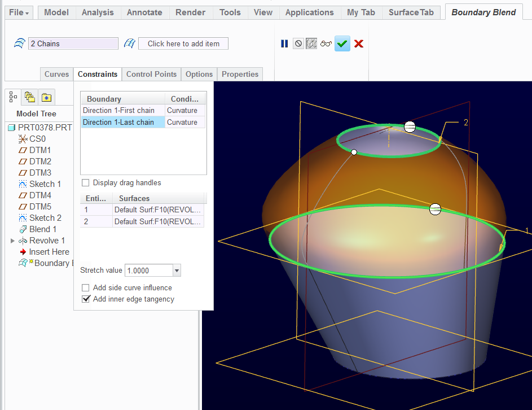Screen dimensions: 532x410
Task: Open the Render ribbon tab
Action: click(x=190, y=12)
